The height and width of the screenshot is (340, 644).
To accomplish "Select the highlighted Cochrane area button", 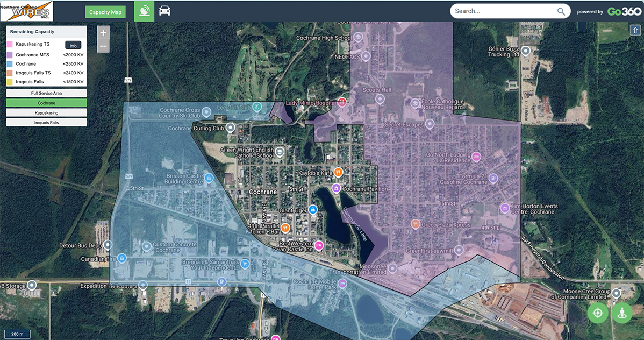I will 46,103.
